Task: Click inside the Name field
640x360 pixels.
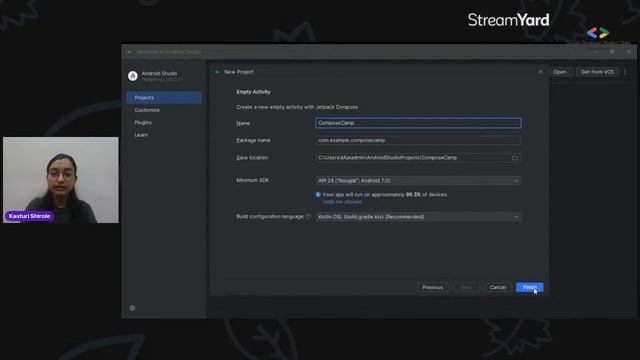Action: [418, 123]
